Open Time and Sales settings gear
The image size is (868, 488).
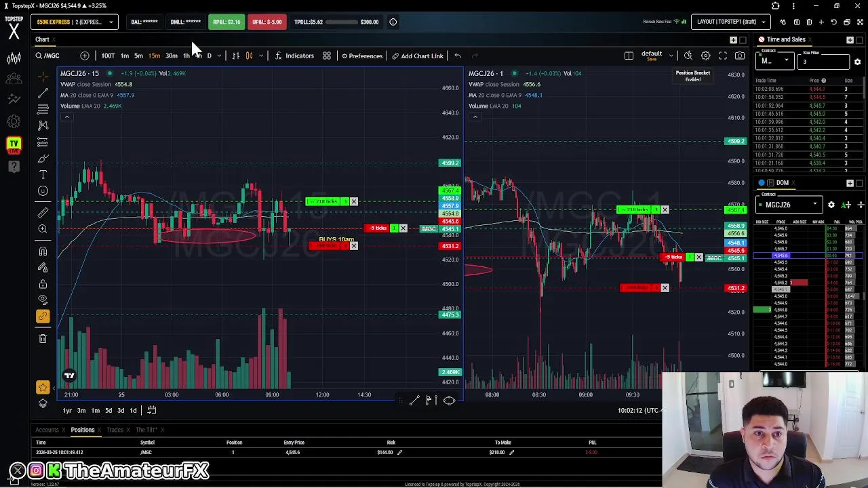(x=857, y=62)
